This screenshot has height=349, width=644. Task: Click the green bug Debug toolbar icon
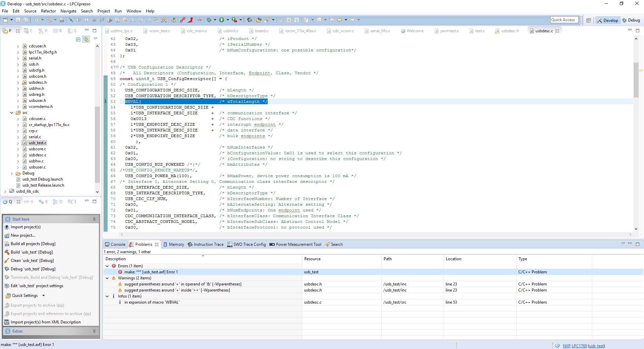(209, 20)
